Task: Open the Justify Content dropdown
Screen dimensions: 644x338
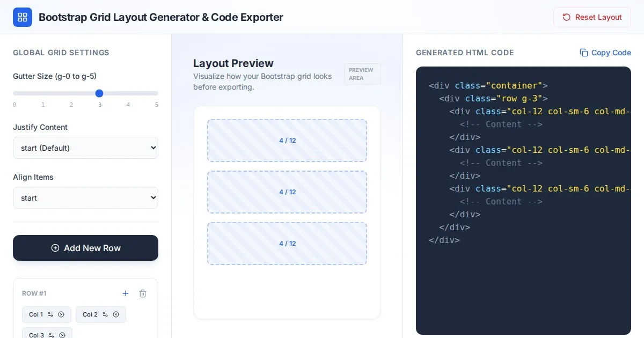Action: [x=85, y=148]
